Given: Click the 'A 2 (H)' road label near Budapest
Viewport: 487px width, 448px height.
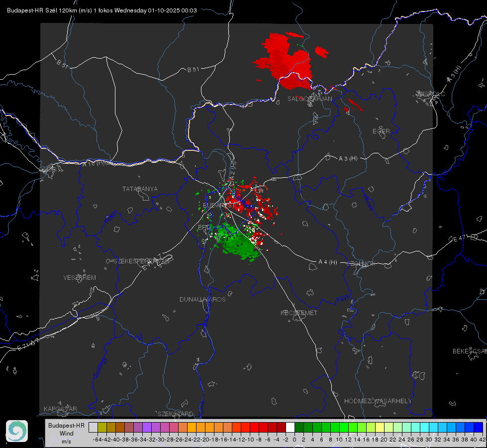Looking at the screenshot, I should click(x=233, y=170).
